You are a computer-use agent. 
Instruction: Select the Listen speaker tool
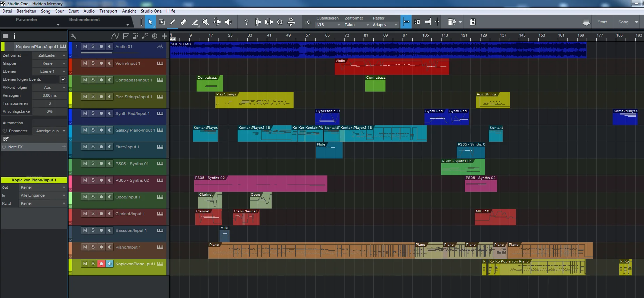point(228,22)
